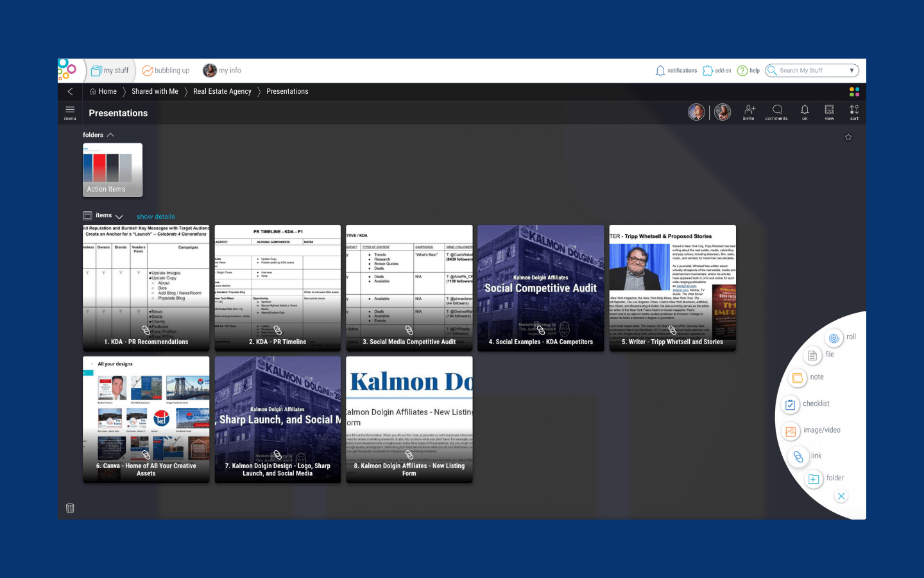This screenshot has height=578, width=924.
Task: Open the my stuff tab
Action: (110, 71)
